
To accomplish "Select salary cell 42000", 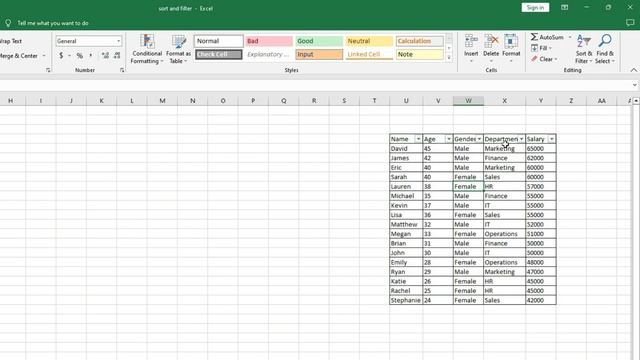I will [541, 300].
